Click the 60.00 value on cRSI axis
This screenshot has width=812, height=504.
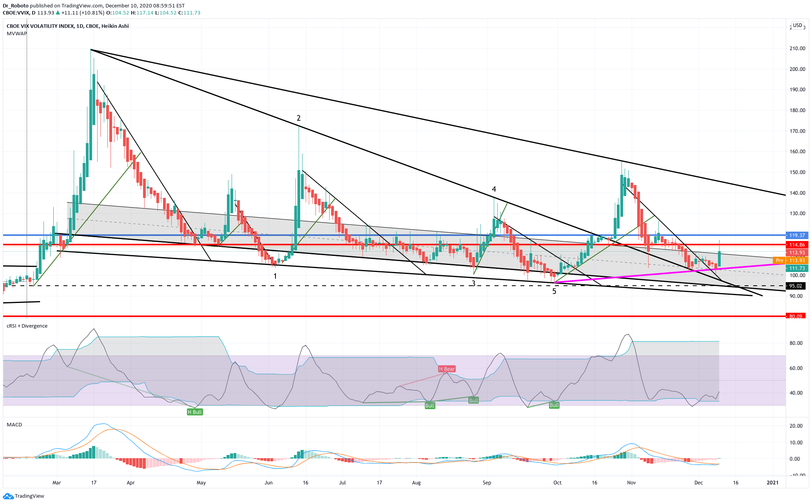[796, 368]
